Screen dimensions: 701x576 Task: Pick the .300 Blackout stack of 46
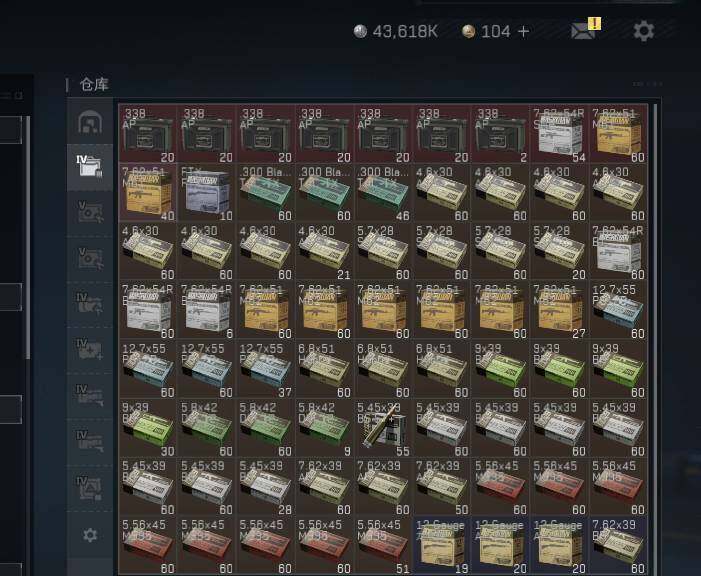click(383, 193)
